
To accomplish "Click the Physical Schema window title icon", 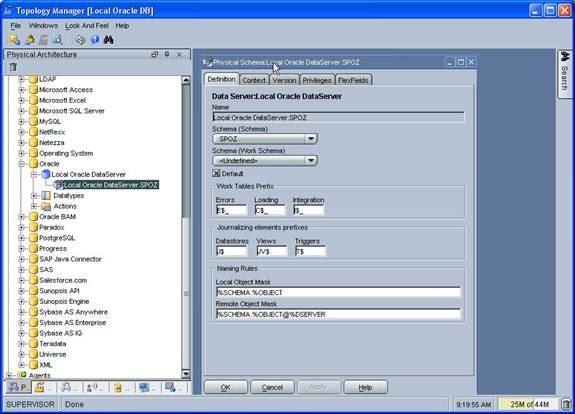I will coord(208,62).
